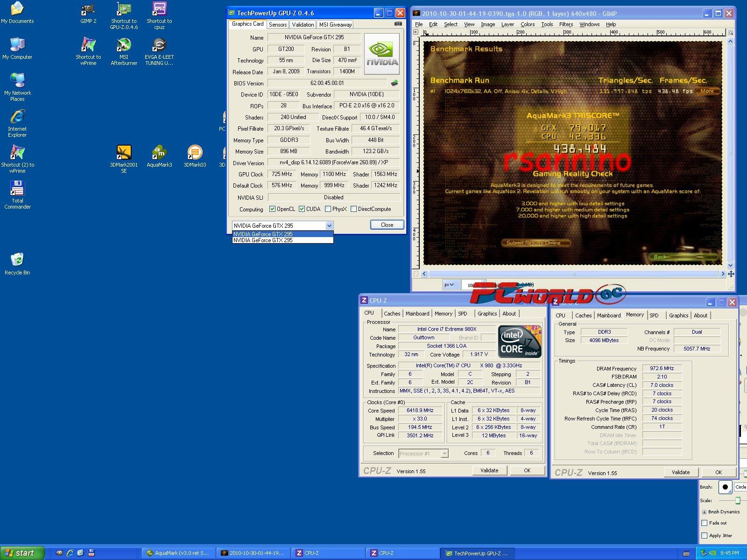The width and height of the screenshot is (747, 560).
Task: Open MSI Giveaway tab in GPU-Z
Action: [x=335, y=25]
